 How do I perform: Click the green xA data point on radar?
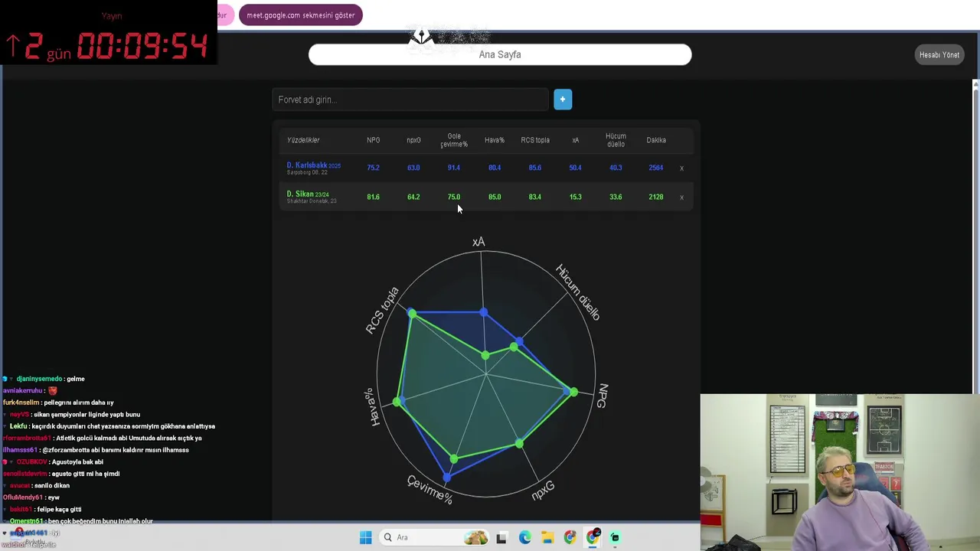485,355
